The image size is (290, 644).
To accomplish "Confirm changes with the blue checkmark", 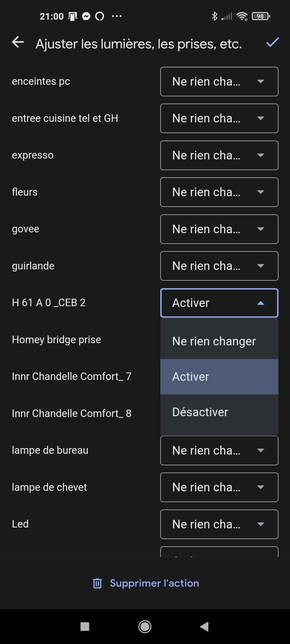I will 273,42.
